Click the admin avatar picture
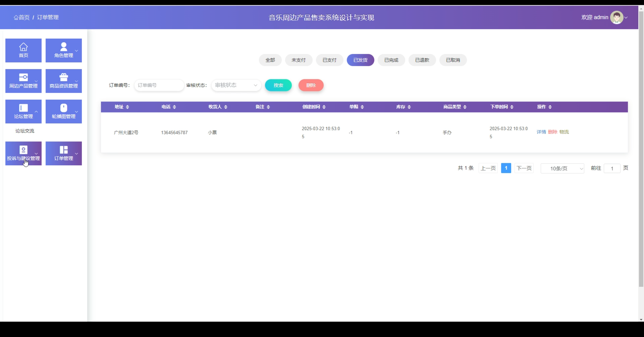Image resolution: width=644 pixels, height=337 pixels. point(617,17)
